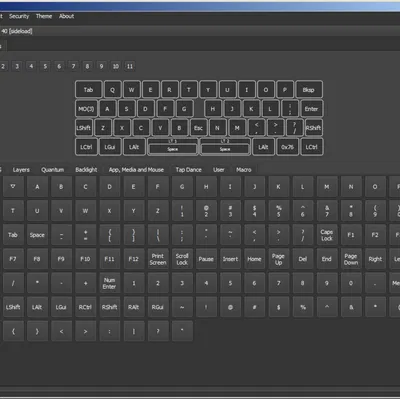This screenshot has width=400, height=399.
Task: Select layer 10 in the layer selector
Action: (x=115, y=66)
